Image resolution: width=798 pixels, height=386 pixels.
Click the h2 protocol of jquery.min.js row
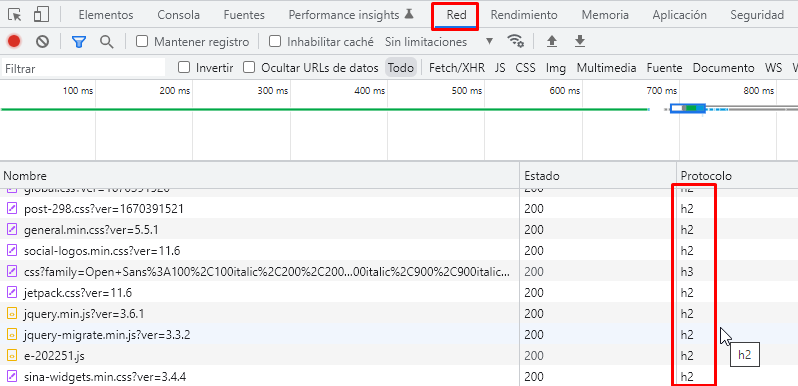687,314
